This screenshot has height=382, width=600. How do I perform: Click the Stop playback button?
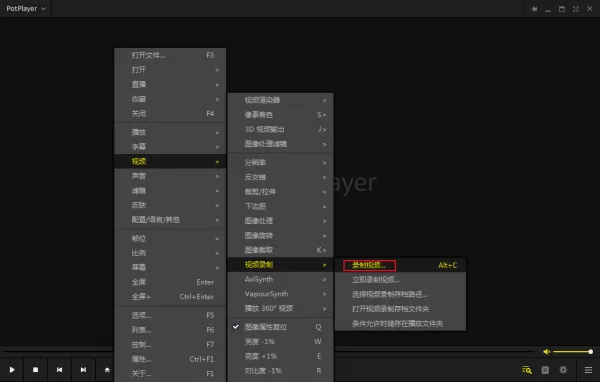pyautogui.click(x=36, y=370)
